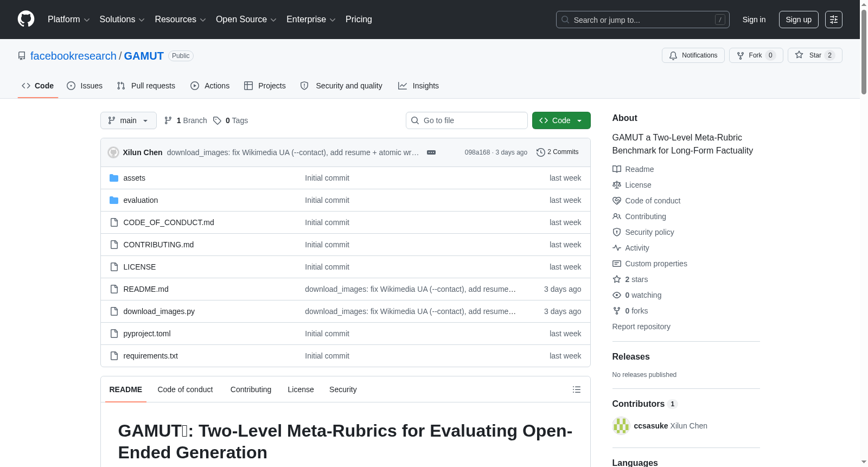Select the License README tab
868x467 pixels.
coord(301,389)
